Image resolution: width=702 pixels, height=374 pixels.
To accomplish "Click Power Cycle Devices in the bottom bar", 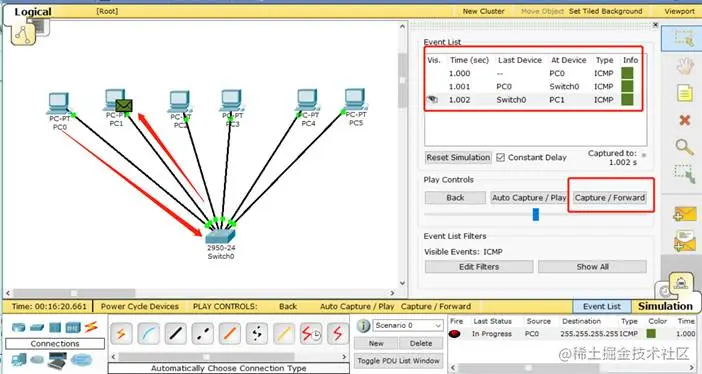I will tap(140, 306).
